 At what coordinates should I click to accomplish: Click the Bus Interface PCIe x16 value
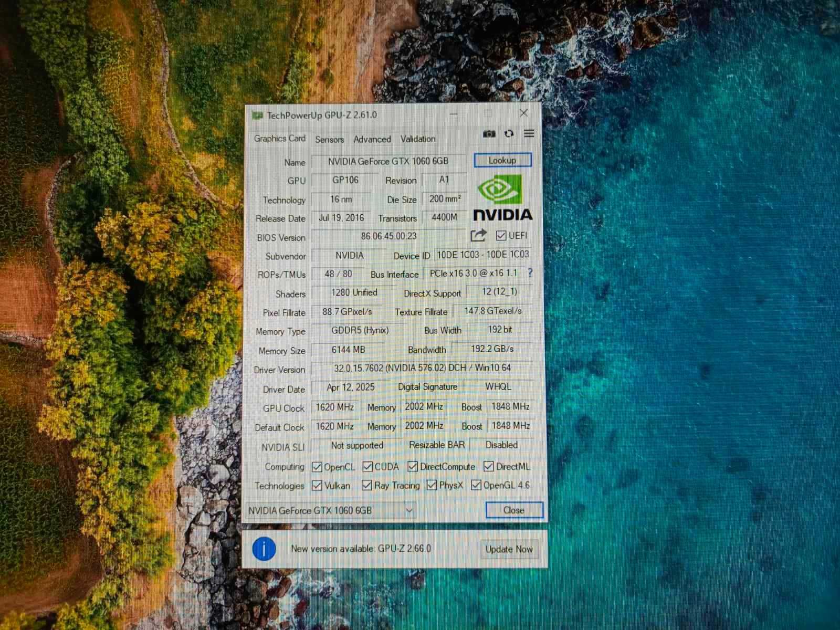pyautogui.click(x=474, y=273)
